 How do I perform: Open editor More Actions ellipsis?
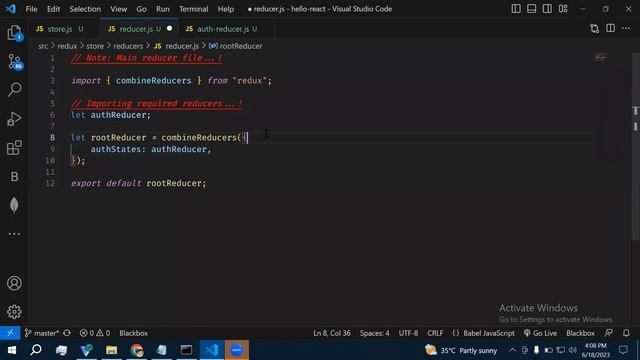(x=626, y=28)
